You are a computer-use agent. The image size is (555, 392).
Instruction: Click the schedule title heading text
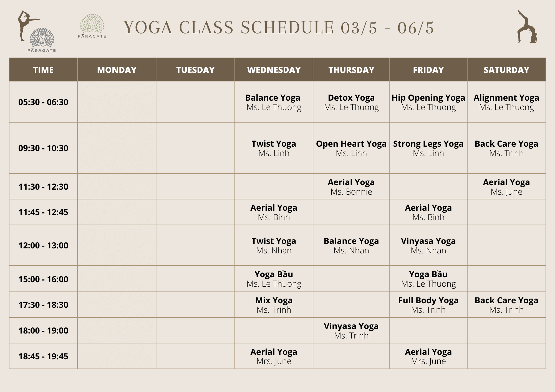[x=279, y=28]
